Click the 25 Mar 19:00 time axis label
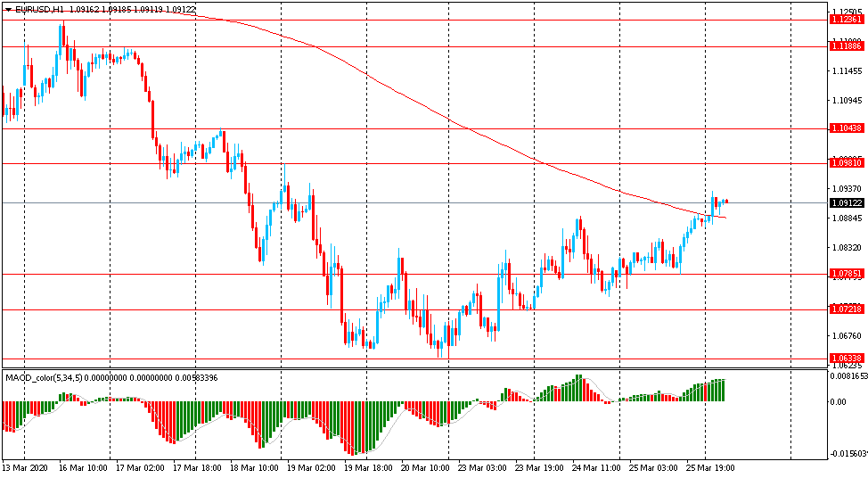Viewport: 868px width, 478px height. pyautogui.click(x=710, y=468)
